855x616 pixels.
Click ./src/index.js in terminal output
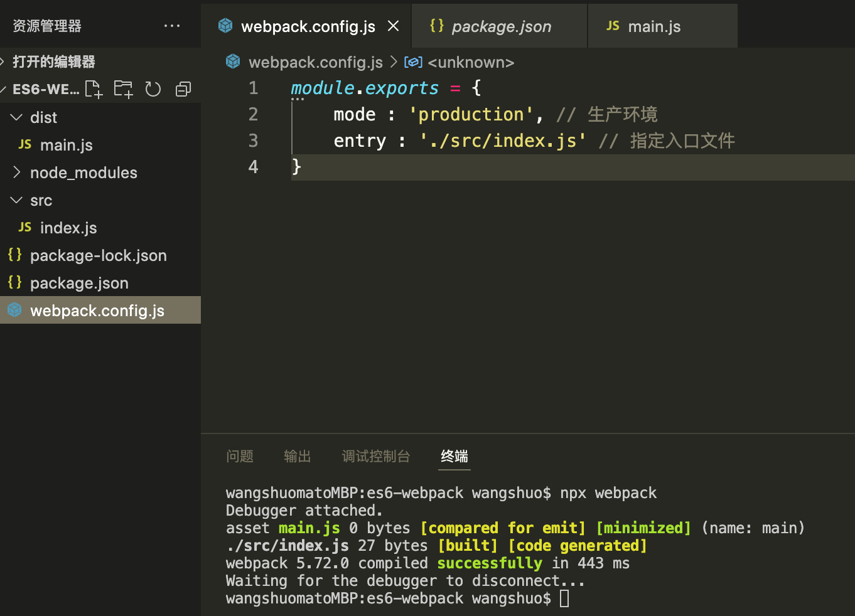pos(288,546)
